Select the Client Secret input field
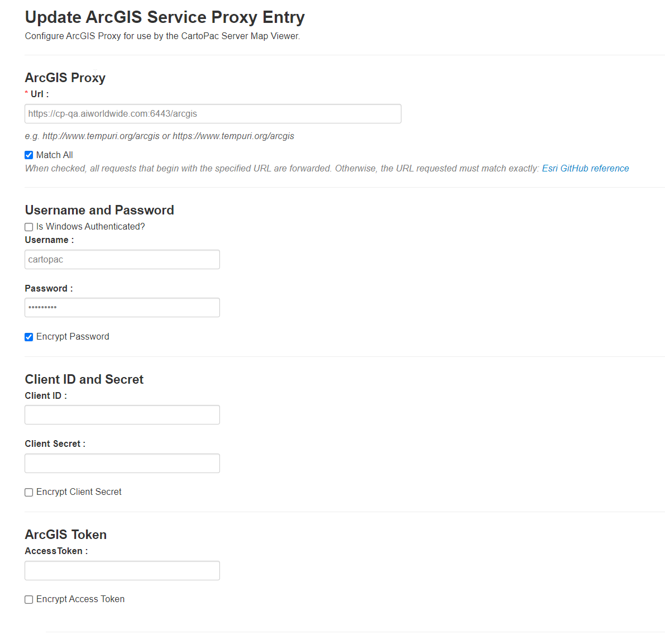This screenshot has width=665, height=644. (122, 463)
